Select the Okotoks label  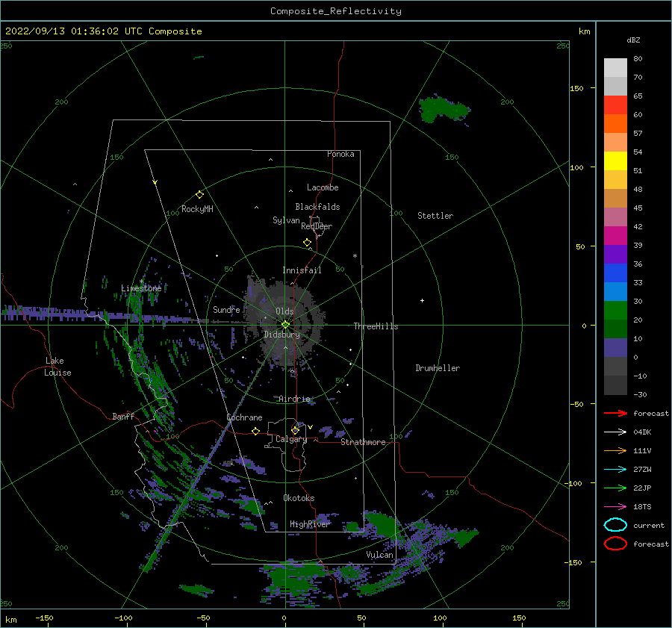(x=299, y=498)
